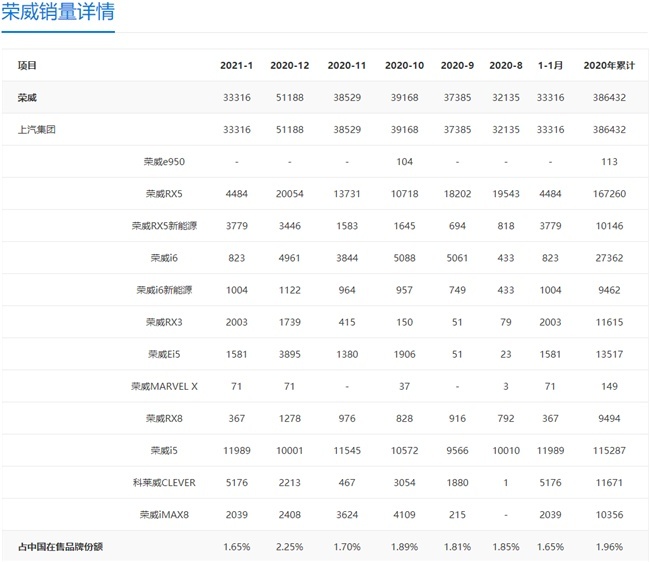Click the 149 total for 荣威MARVEL X
Image resolution: width=650 pixels, height=562 pixels.
coord(609,387)
